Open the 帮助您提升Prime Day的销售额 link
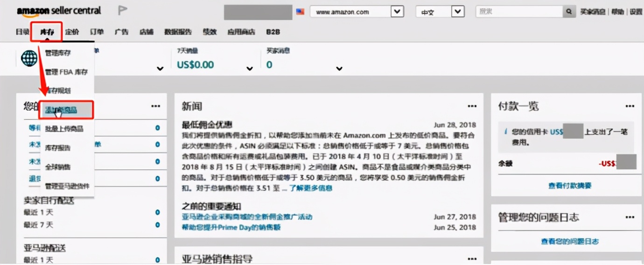The image size is (644, 265). point(231,227)
